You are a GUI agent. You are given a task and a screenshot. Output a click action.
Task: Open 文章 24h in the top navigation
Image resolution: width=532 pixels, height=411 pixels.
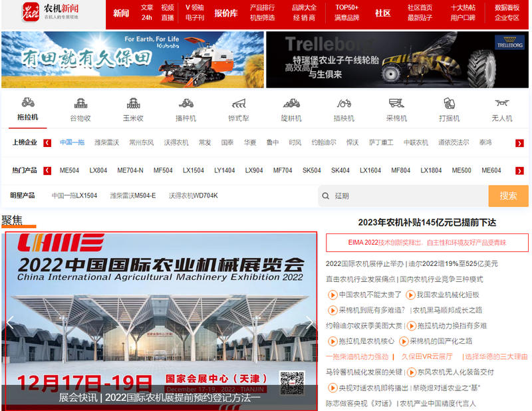(x=147, y=13)
